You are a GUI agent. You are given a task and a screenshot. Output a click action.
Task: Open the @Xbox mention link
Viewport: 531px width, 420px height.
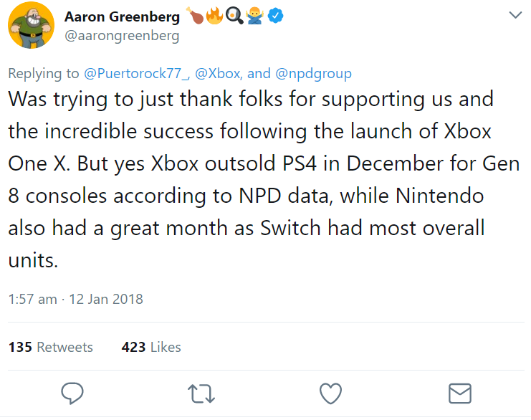[x=220, y=74]
